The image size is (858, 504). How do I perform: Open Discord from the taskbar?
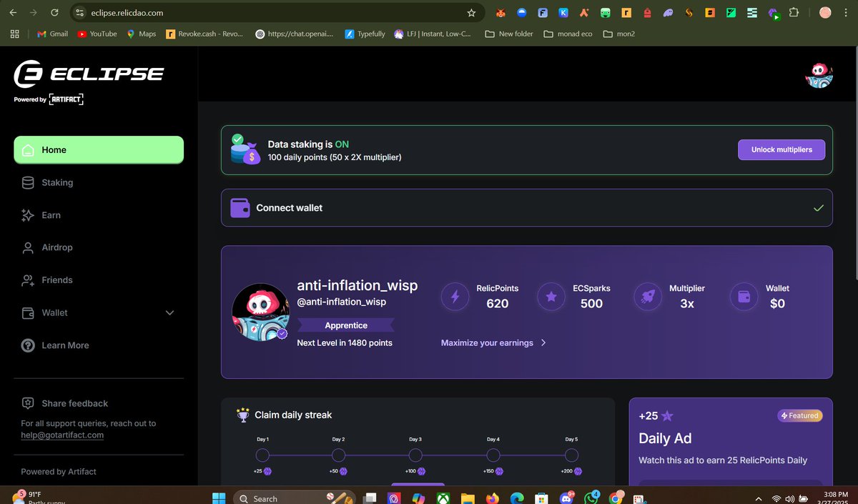point(568,498)
